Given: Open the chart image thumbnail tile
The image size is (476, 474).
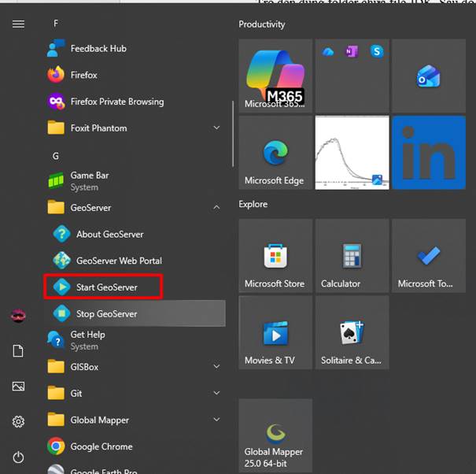Looking at the screenshot, I should [x=352, y=154].
